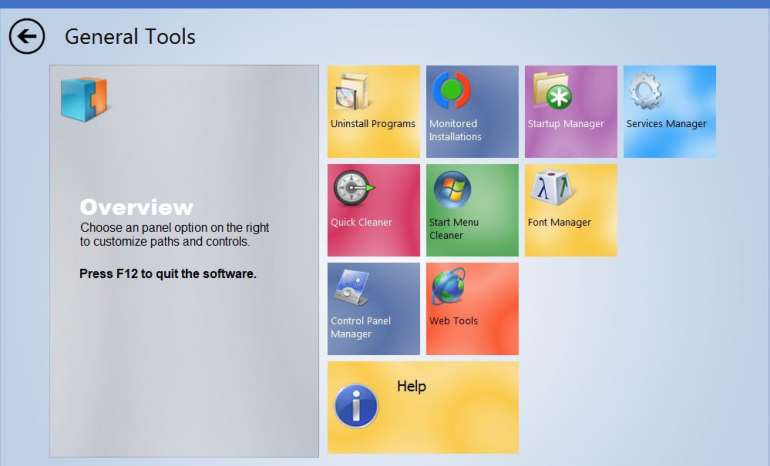Viewport: 770px width, 466px height.
Task: Open the Services Manager gear icon
Action: tap(647, 92)
